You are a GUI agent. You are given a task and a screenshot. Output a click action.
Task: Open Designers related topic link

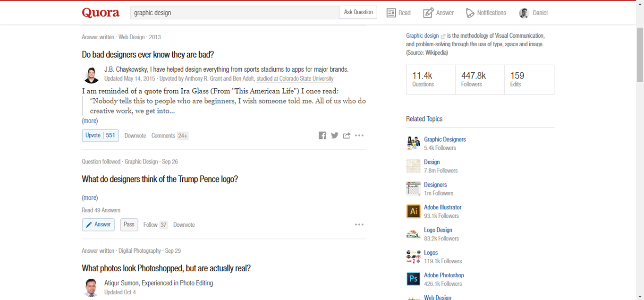click(x=435, y=185)
